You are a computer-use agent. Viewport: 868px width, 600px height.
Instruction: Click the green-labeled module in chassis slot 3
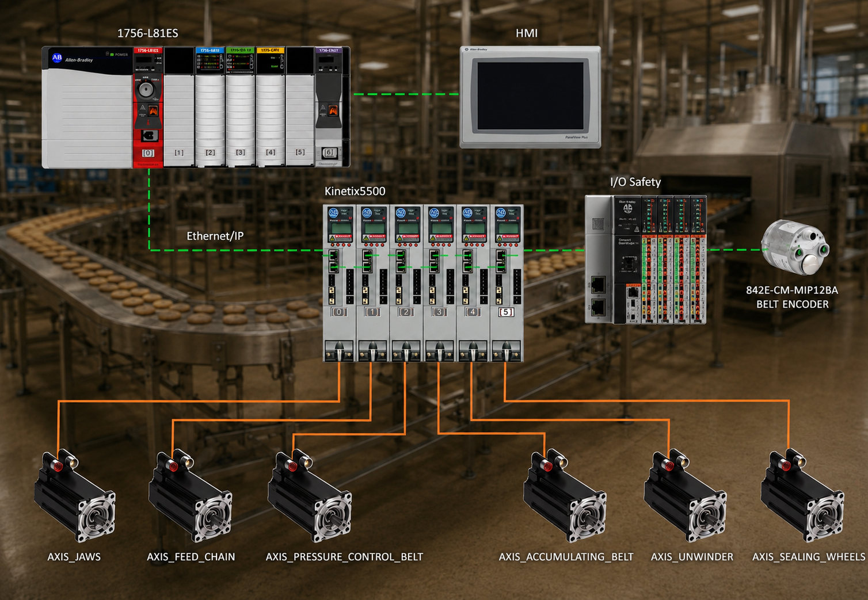(x=240, y=106)
